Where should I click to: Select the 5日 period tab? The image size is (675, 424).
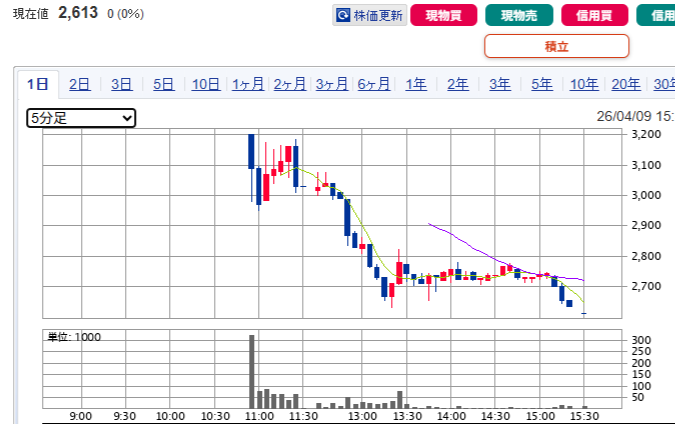click(x=164, y=84)
